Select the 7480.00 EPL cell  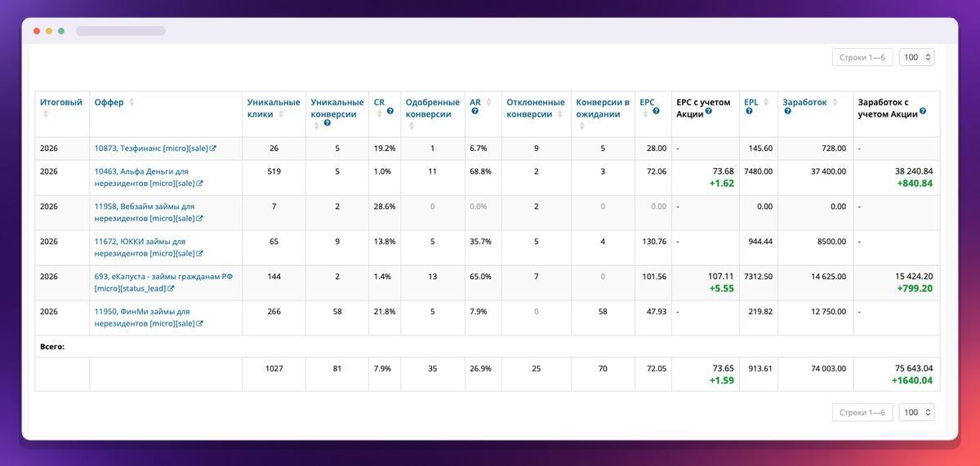pyautogui.click(x=758, y=171)
